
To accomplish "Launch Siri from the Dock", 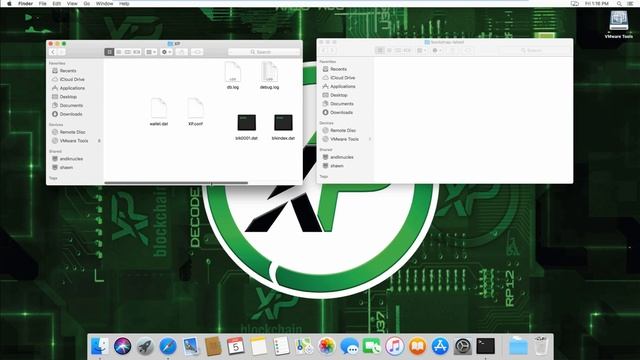I will (122, 346).
